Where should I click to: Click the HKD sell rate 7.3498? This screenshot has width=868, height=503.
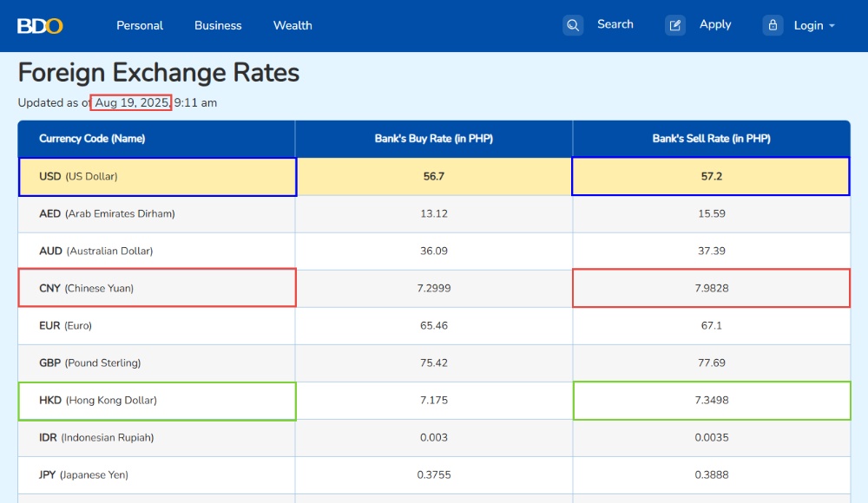click(x=712, y=401)
